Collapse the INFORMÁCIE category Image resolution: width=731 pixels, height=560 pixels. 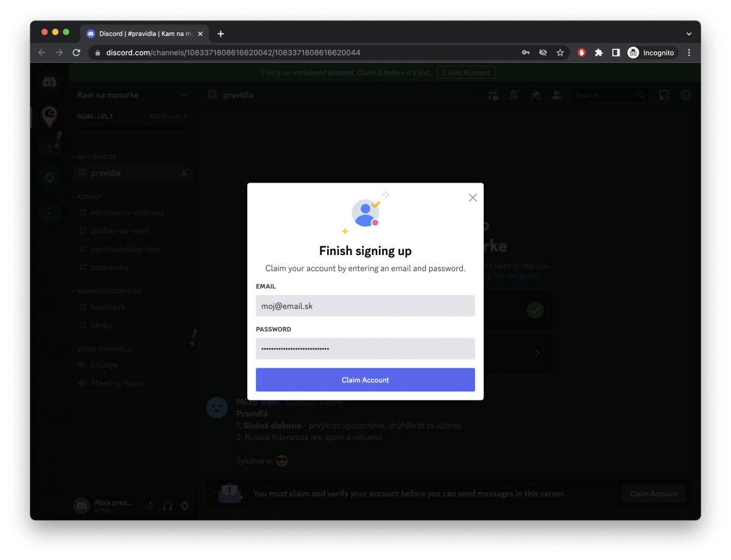tap(96, 157)
